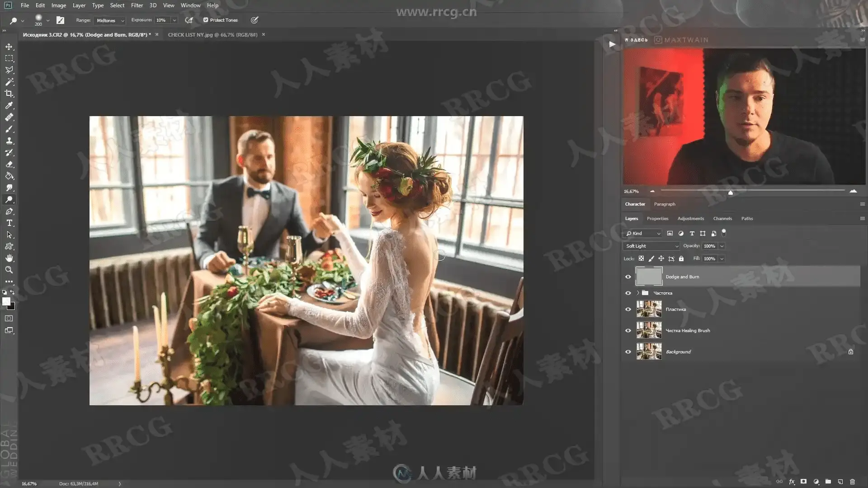Click the foreground color swatch
This screenshot has height=488, width=868.
click(x=6, y=301)
